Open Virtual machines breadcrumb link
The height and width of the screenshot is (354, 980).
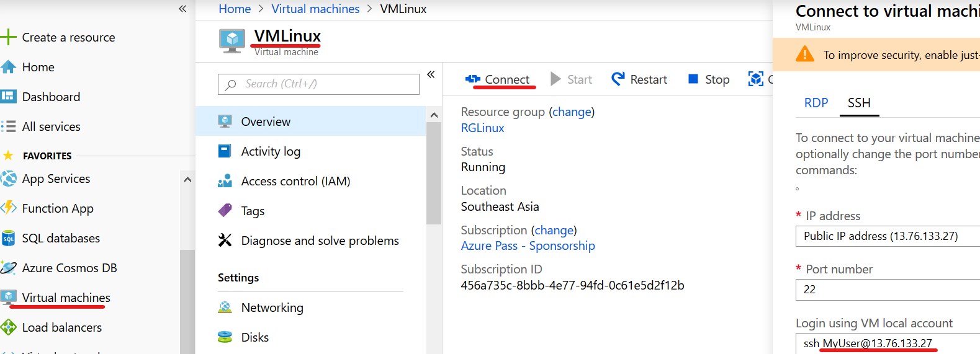point(315,9)
